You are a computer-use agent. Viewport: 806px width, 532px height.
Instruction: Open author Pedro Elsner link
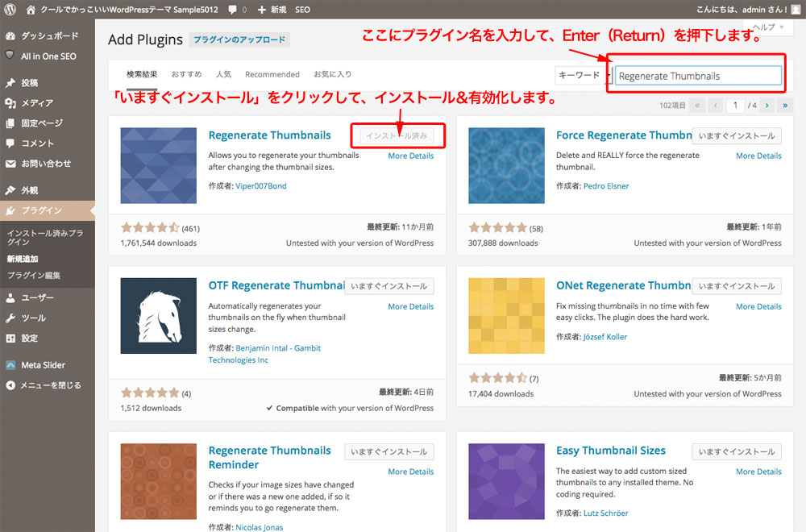coord(606,186)
